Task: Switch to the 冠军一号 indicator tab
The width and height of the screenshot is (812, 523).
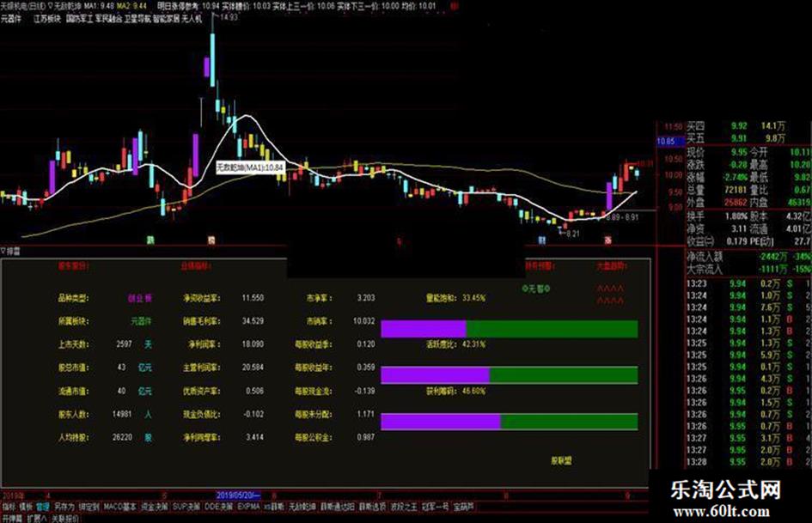Action: pyautogui.click(x=435, y=507)
